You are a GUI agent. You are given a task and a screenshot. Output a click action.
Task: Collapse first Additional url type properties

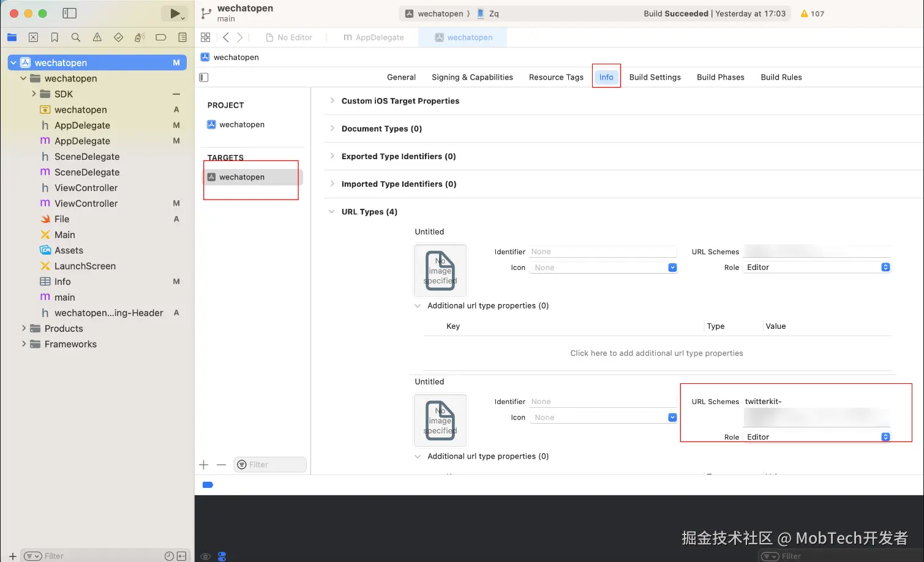(418, 305)
